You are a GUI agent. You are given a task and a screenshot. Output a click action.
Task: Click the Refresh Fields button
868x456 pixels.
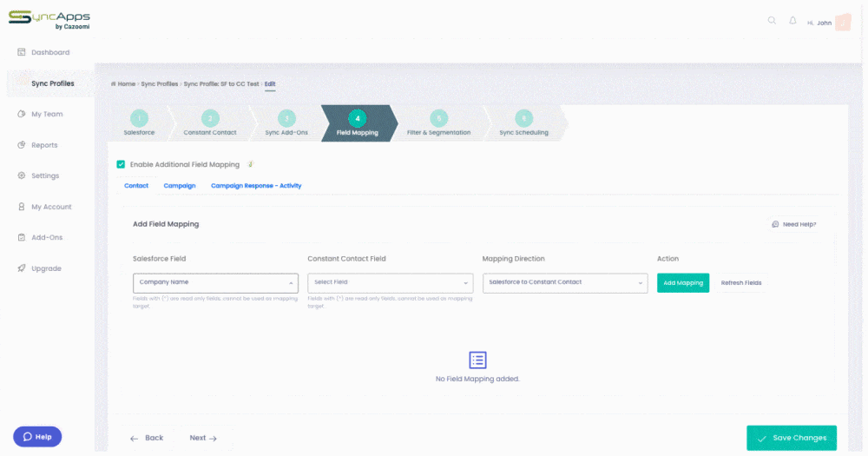click(x=741, y=282)
